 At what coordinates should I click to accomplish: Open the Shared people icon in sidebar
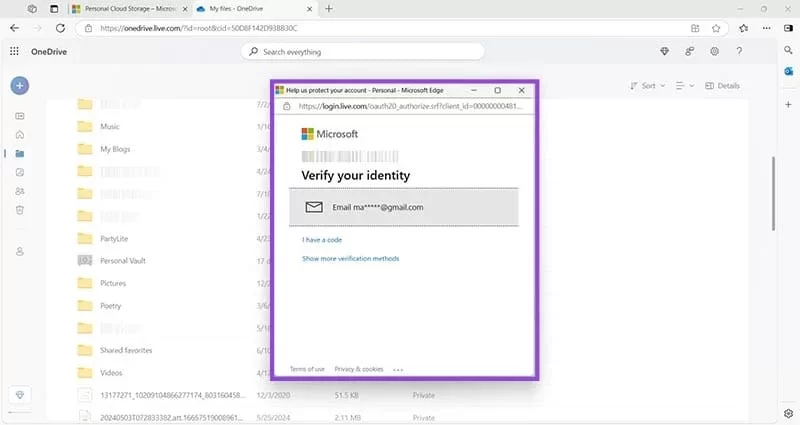point(19,191)
